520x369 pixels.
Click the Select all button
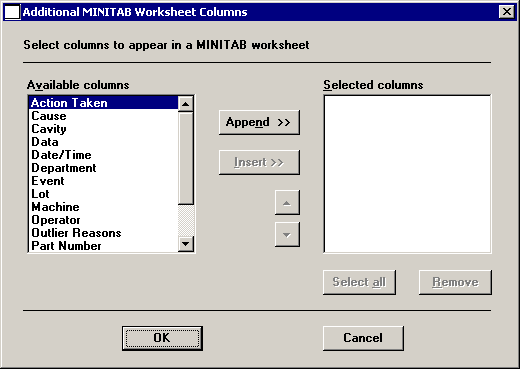point(359,282)
